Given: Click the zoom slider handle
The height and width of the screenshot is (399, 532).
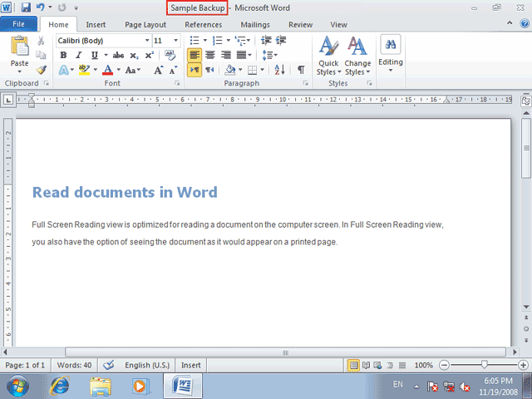Looking at the screenshot, I should click(484, 365).
